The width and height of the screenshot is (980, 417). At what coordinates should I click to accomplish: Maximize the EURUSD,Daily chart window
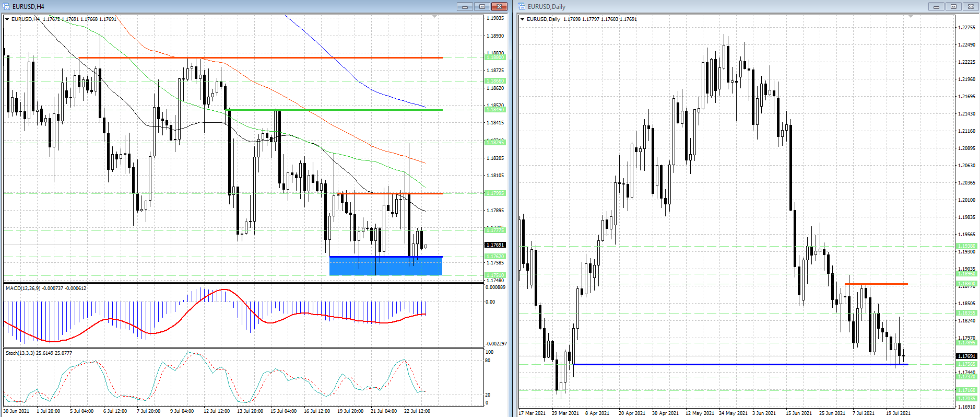[x=953, y=7]
